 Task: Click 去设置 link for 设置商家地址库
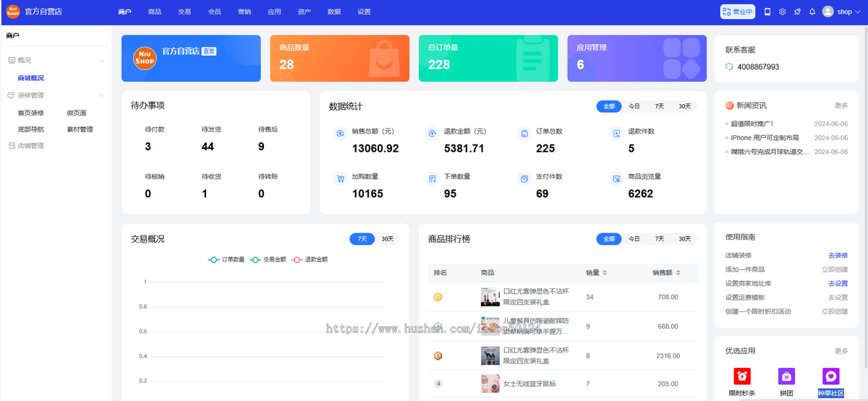[x=838, y=283]
